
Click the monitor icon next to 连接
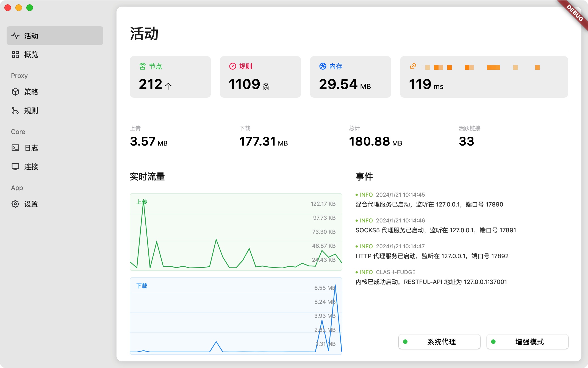click(15, 166)
